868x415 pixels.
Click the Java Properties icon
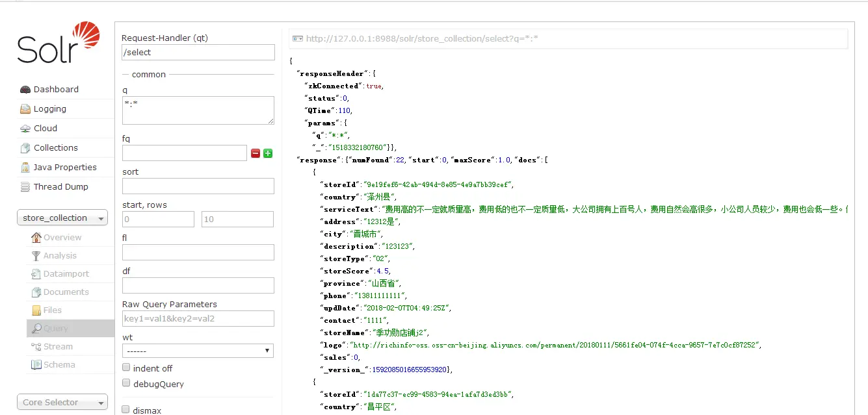click(25, 168)
